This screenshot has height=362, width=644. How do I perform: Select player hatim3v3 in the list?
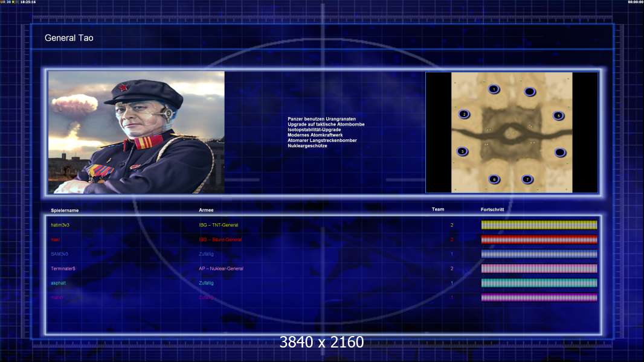pos(60,225)
